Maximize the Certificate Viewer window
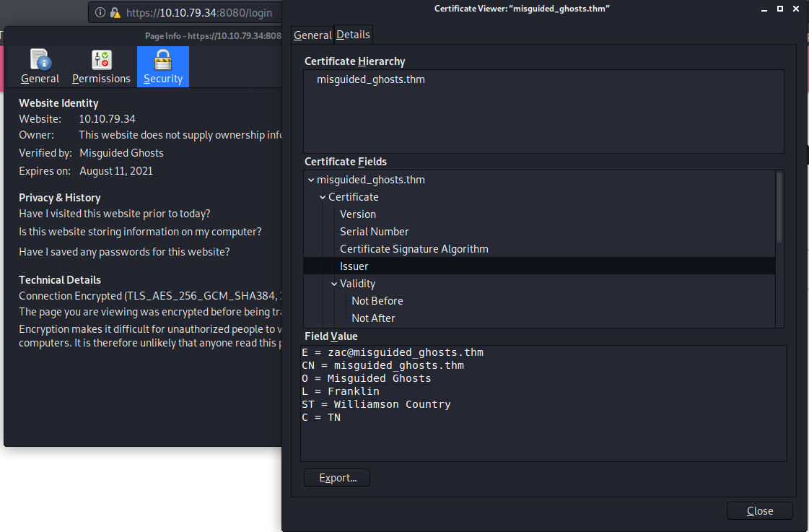Viewport: 809px width, 532px height. (780, 9)
